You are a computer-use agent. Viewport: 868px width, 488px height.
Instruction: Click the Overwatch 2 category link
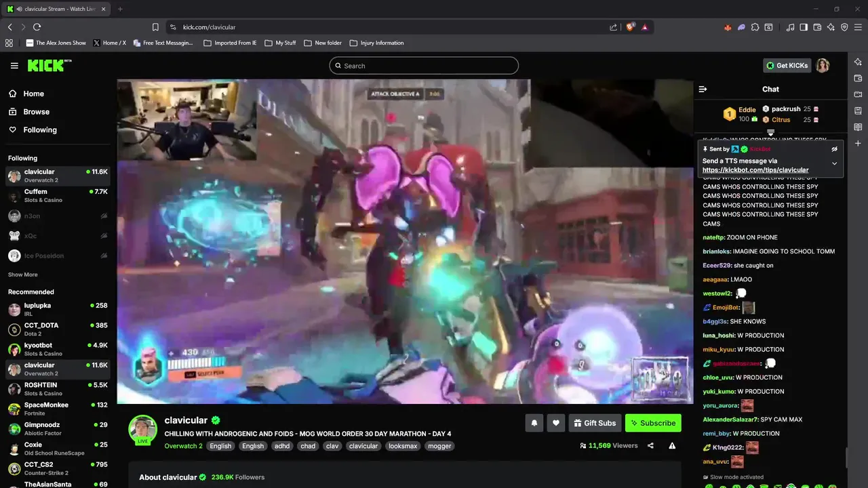pos(183,446)
